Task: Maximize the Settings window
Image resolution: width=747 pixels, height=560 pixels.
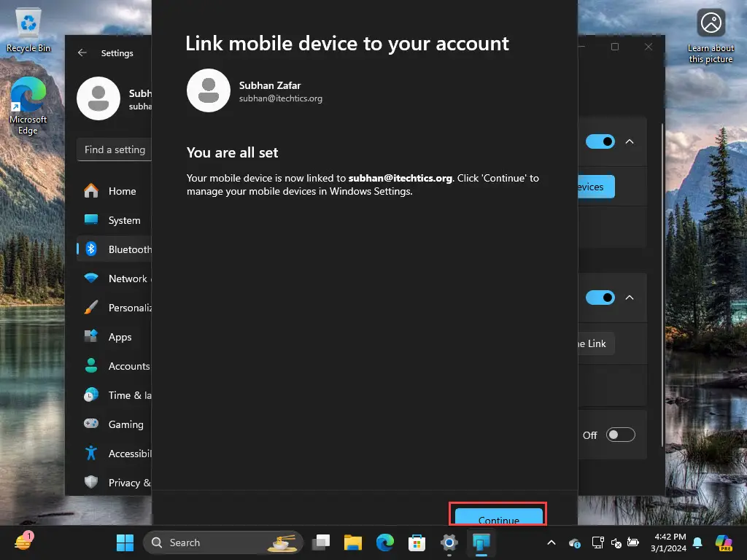Action: pyautogui.click(x=614, y=47)
